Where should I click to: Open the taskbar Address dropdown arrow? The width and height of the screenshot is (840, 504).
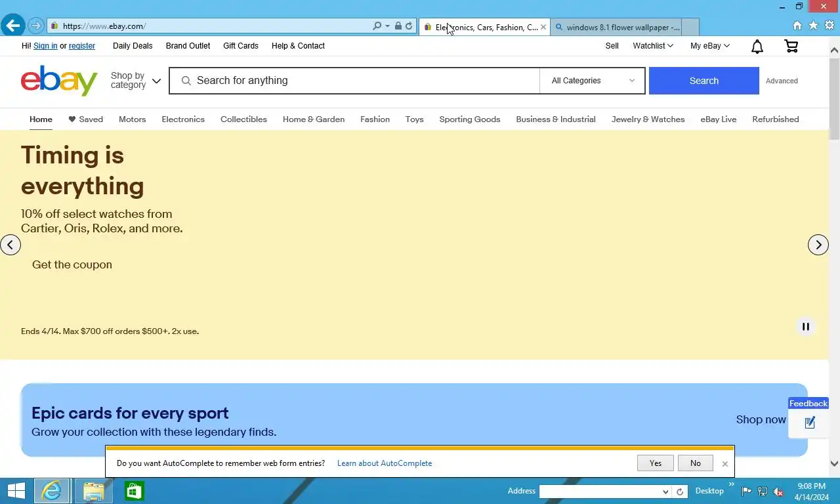coord(665,492)
